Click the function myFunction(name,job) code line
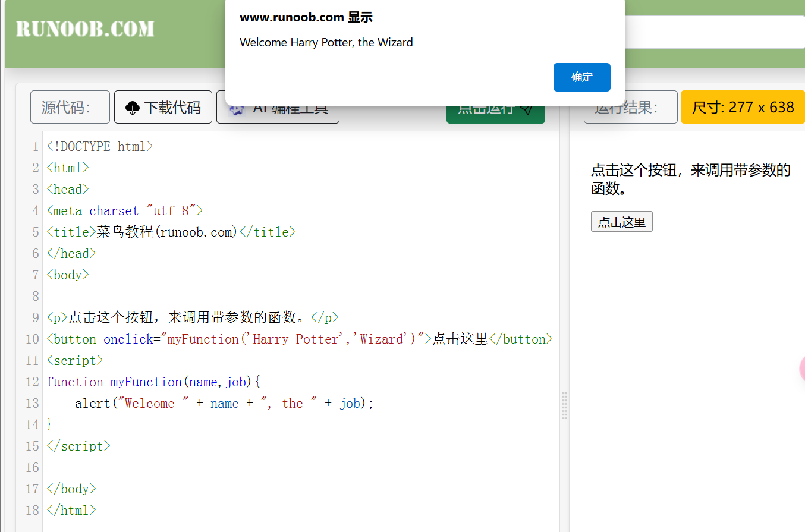 pos(153,382)
